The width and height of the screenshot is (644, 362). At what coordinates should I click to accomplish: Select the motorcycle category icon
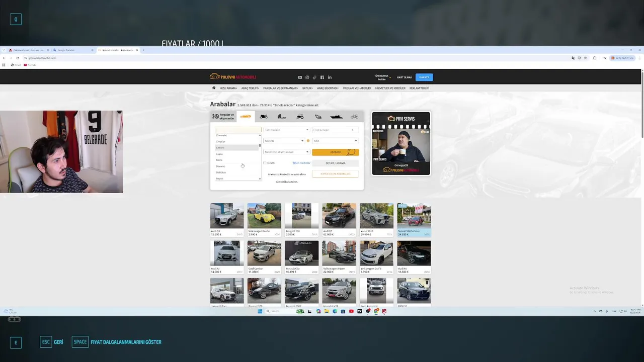point(264,116)
